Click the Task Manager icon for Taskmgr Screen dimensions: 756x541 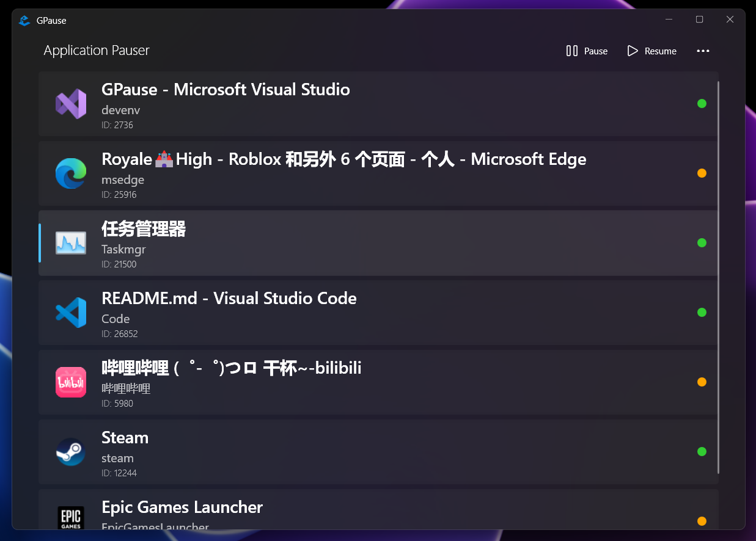point(70,242)
